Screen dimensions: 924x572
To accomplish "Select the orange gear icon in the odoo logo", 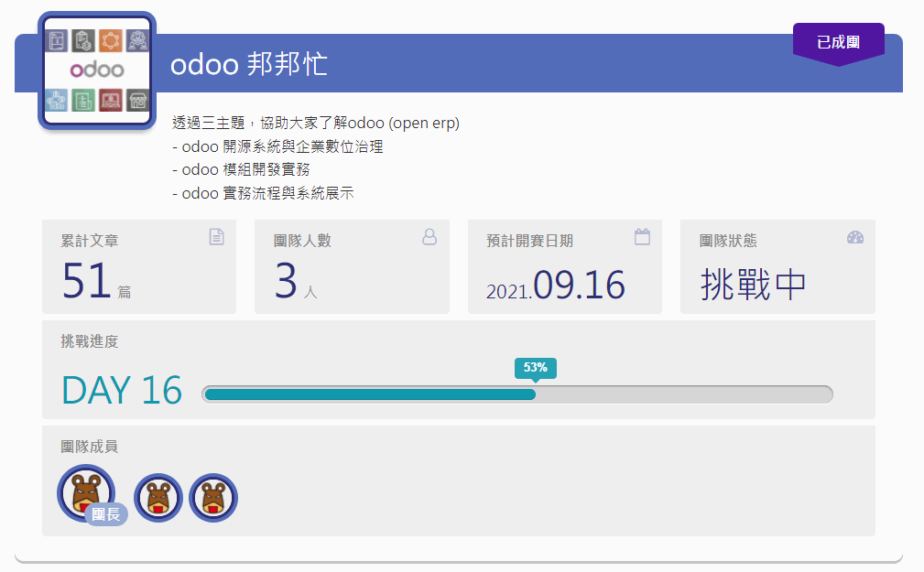I will pos(110,40).
